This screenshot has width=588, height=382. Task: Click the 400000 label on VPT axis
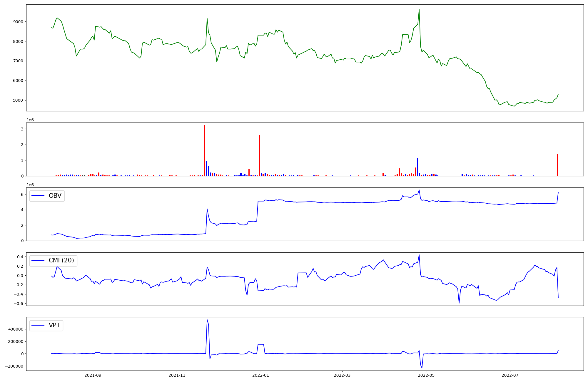coord(16,329)
